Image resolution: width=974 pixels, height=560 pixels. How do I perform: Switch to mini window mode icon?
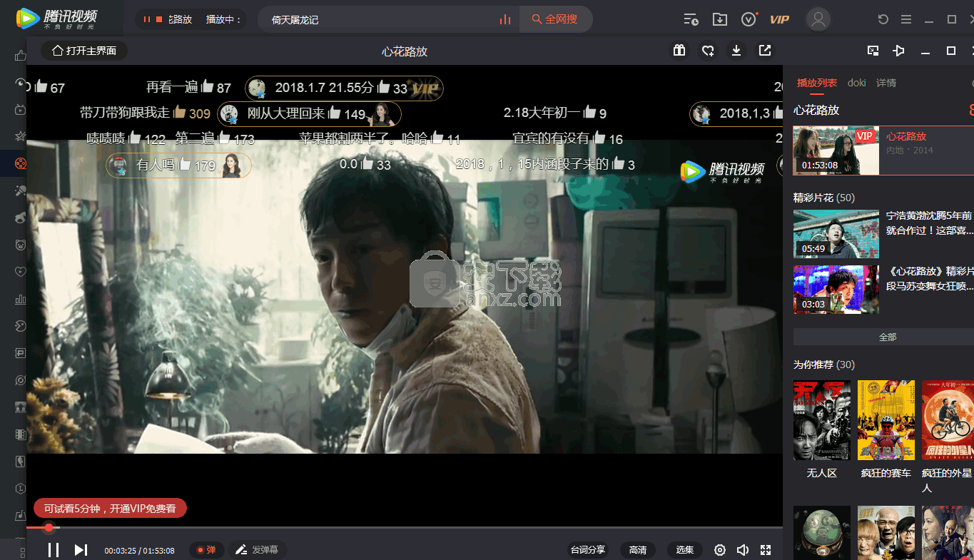[x=873, y=51]
